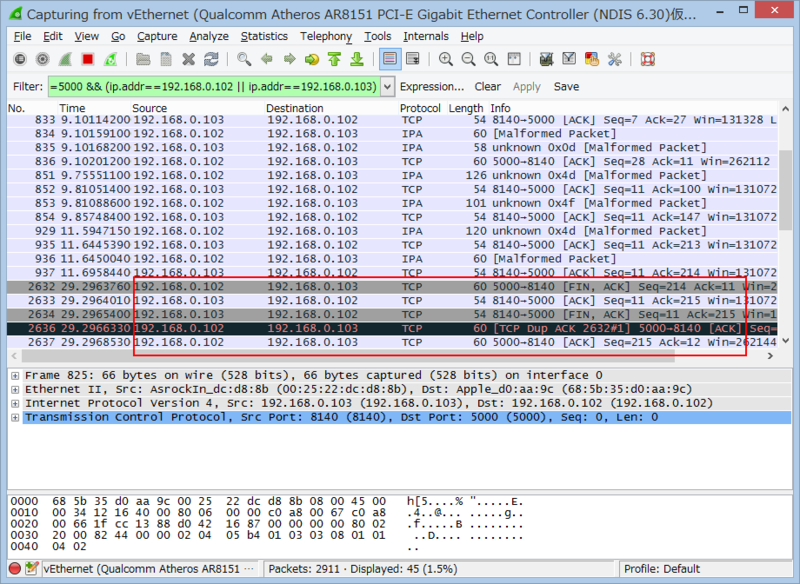Open the Statistics menu
Screen dimensions: 800x584
(x=264, y=36)
